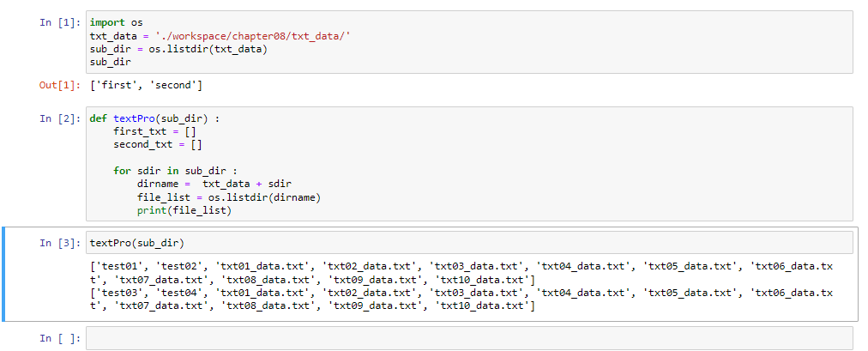Viewport: 868px width, 351px height.
Task: Click the empty In [ ] prompt label
Action: click(60, 338)
